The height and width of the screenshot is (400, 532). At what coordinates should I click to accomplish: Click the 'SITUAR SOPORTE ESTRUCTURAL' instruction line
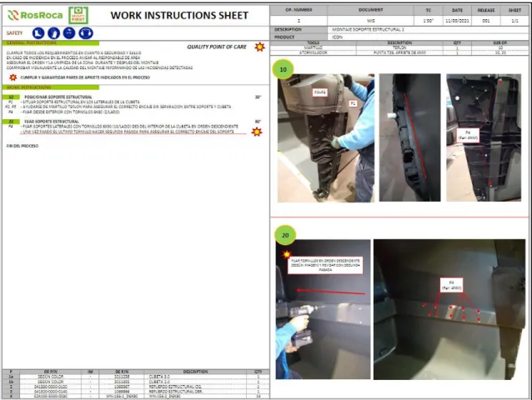[x=81, y=102]
